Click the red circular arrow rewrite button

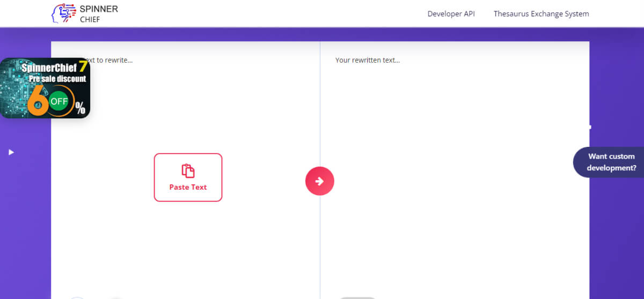(319, 181)
